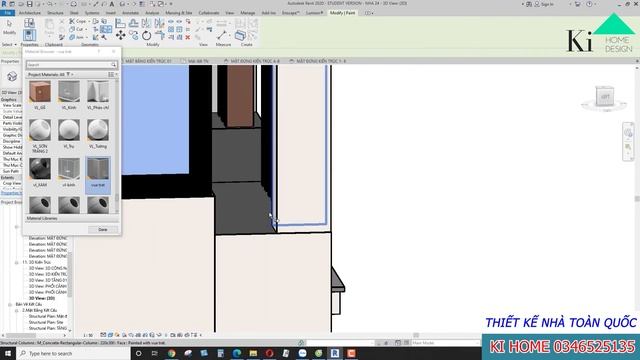Open the Select panel dropdown

coord(9,44)
